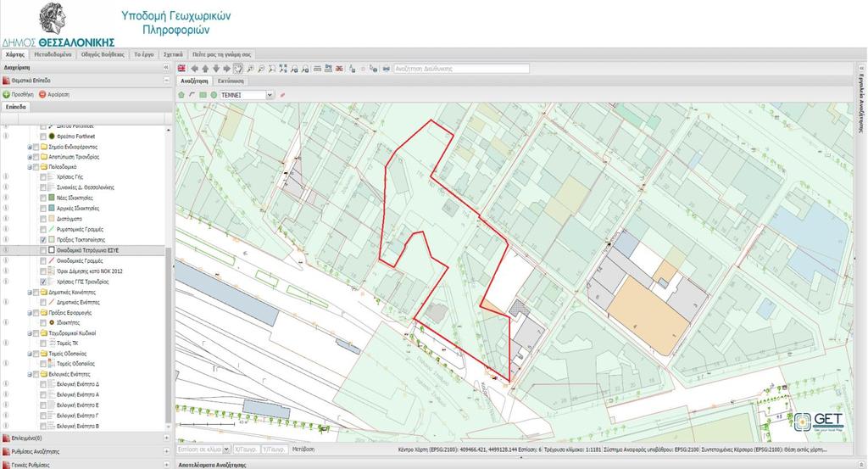Collapse the Εκλογικές Ενότητες folder
The height and width of the screenshot is (469, 868).
tap(30, 374)
